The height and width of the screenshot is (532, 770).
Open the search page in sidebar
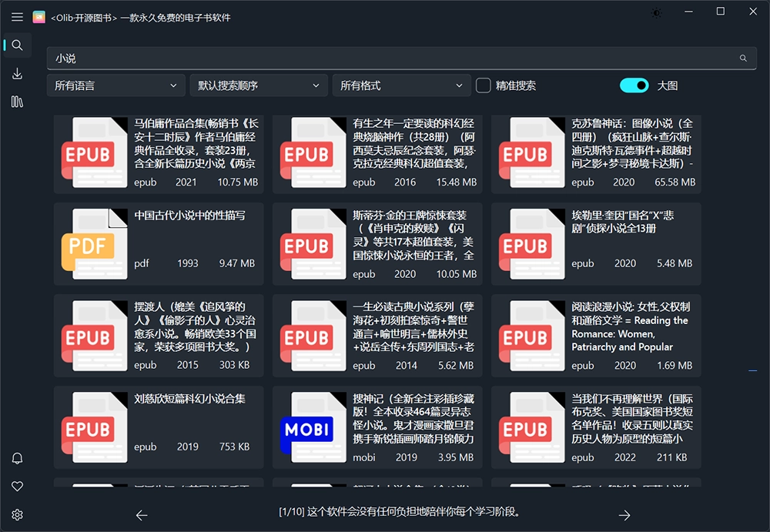click(x=17, y=45)
